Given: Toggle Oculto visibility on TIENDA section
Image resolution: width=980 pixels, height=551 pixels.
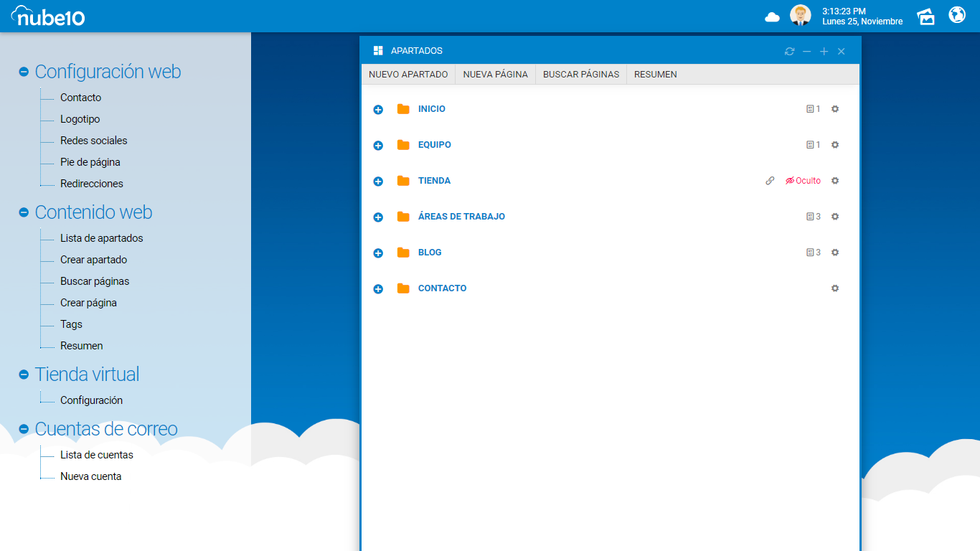Looking at the screenshot, I should (x=803, y=181).
